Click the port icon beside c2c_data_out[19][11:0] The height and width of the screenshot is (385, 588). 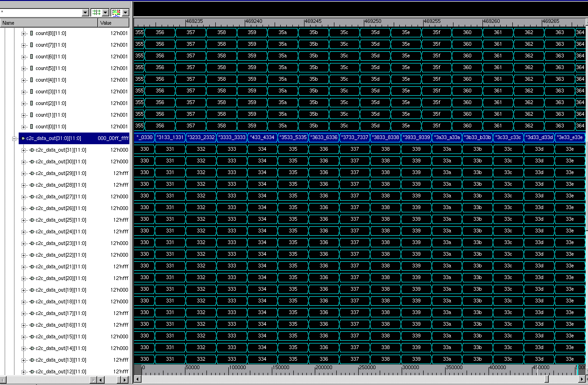32,290
